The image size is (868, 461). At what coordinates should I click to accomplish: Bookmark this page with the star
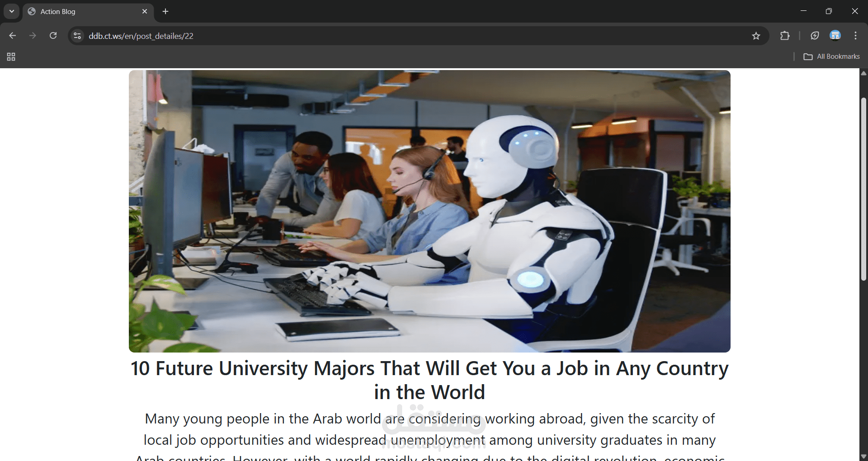(756, 36)
